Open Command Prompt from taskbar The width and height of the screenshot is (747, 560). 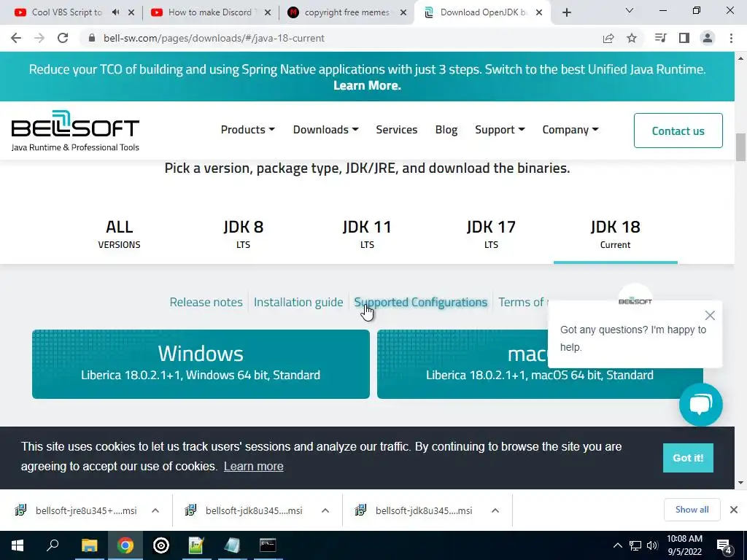pyautogui.click(x=268, y=545)
